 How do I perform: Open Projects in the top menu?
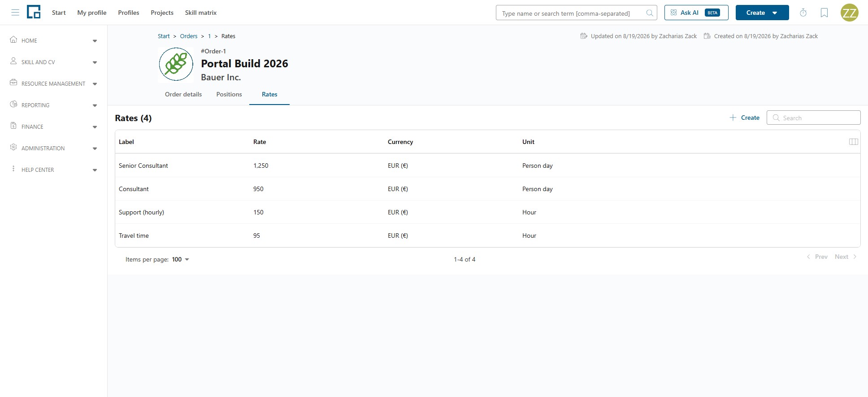162,13
